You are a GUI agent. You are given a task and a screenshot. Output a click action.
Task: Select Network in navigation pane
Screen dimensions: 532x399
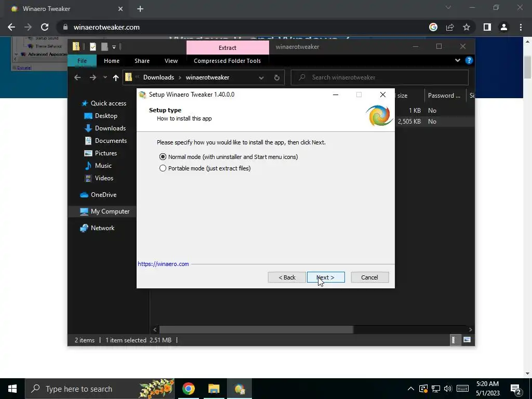(x=97, y=228)
